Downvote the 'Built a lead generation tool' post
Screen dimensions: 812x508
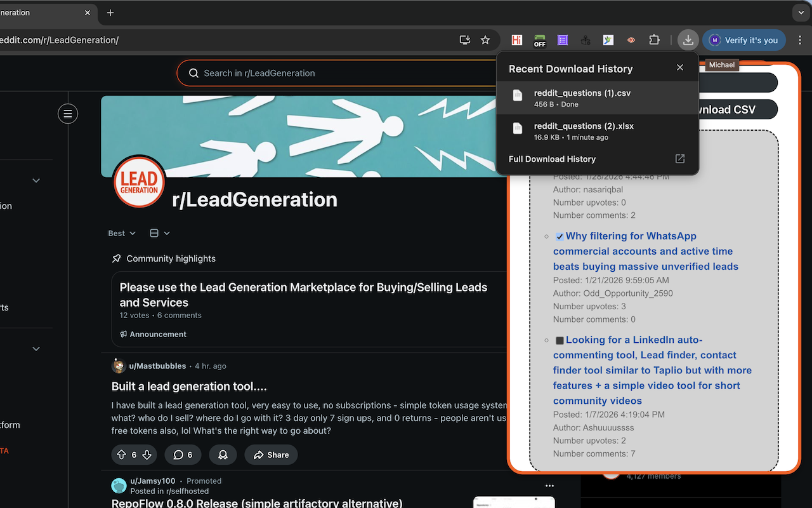[x=147, y=455]
